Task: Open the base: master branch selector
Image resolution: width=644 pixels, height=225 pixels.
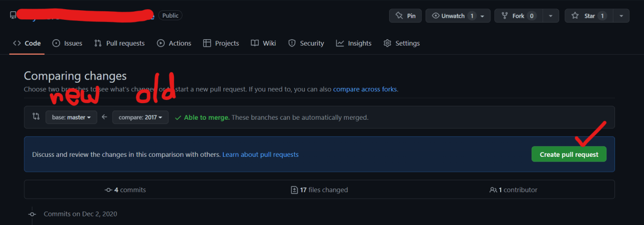Action: [71, 117]
